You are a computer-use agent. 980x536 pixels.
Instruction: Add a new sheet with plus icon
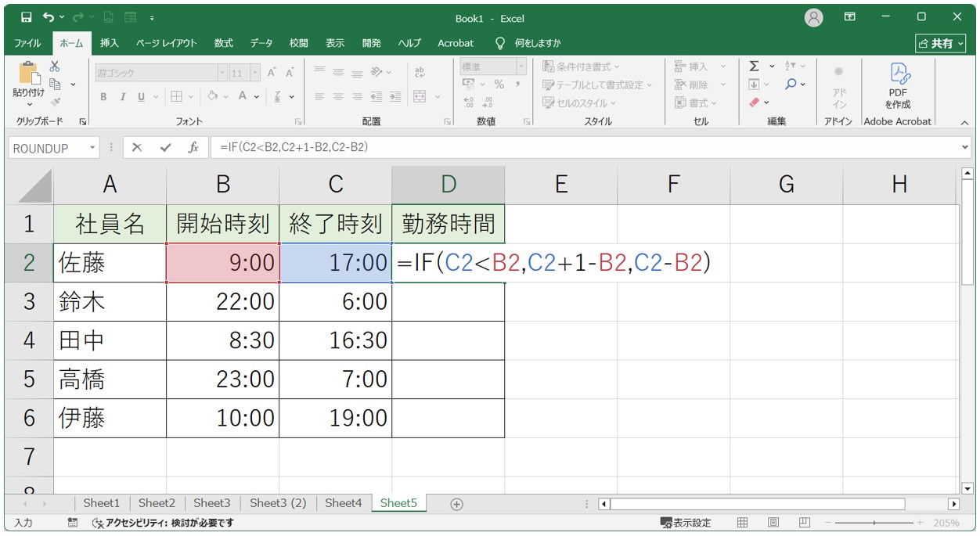click(x=457, y=504)
